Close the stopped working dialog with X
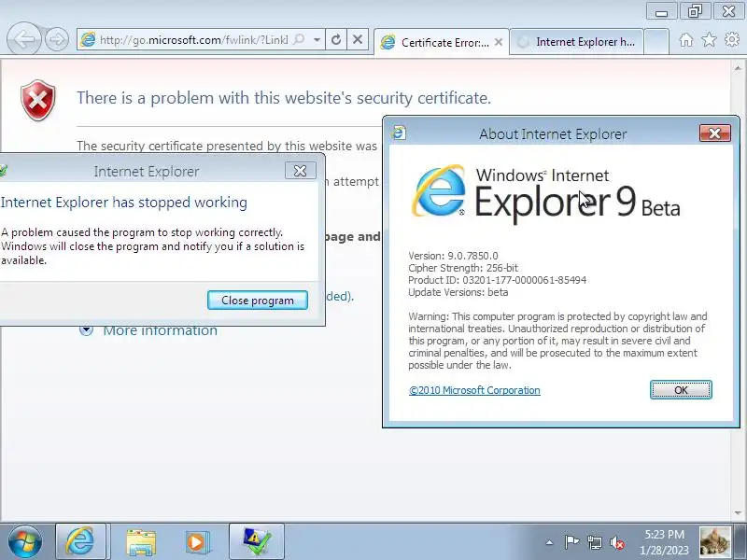This screenshot has width=747, height=560. (300, 171)
